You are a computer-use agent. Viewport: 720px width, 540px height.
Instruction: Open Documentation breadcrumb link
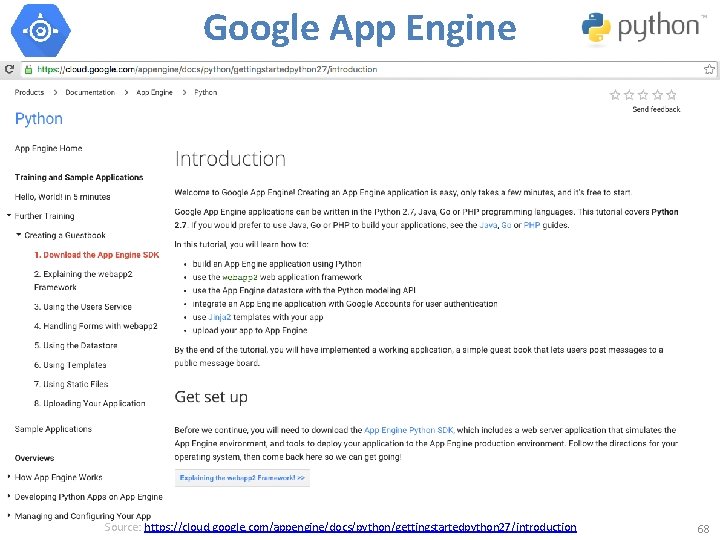point(90,92)
